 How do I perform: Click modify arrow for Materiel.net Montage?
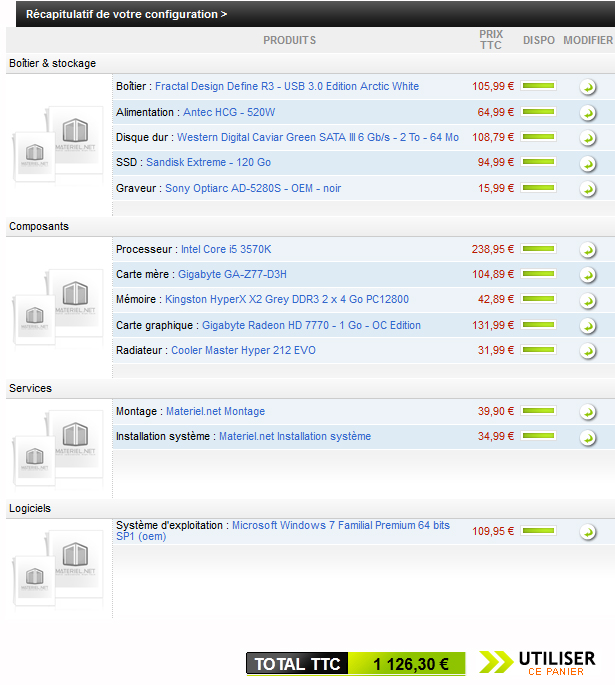(x=588, y=412)
